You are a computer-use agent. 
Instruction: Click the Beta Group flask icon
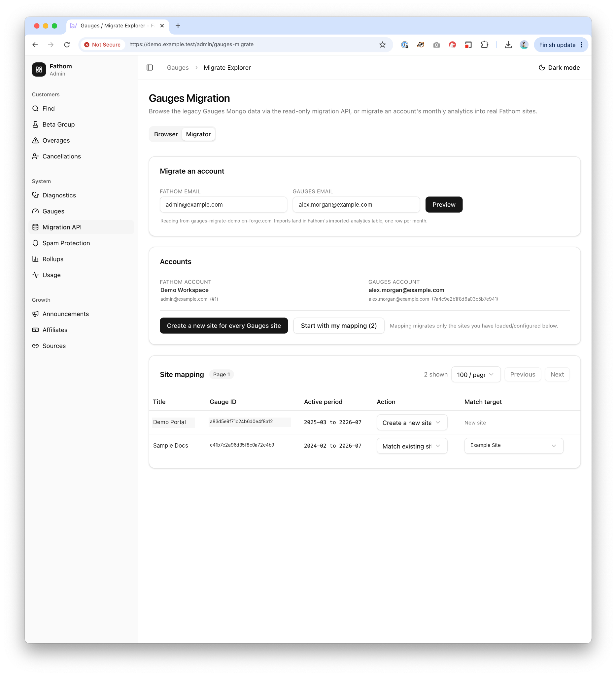35,124
